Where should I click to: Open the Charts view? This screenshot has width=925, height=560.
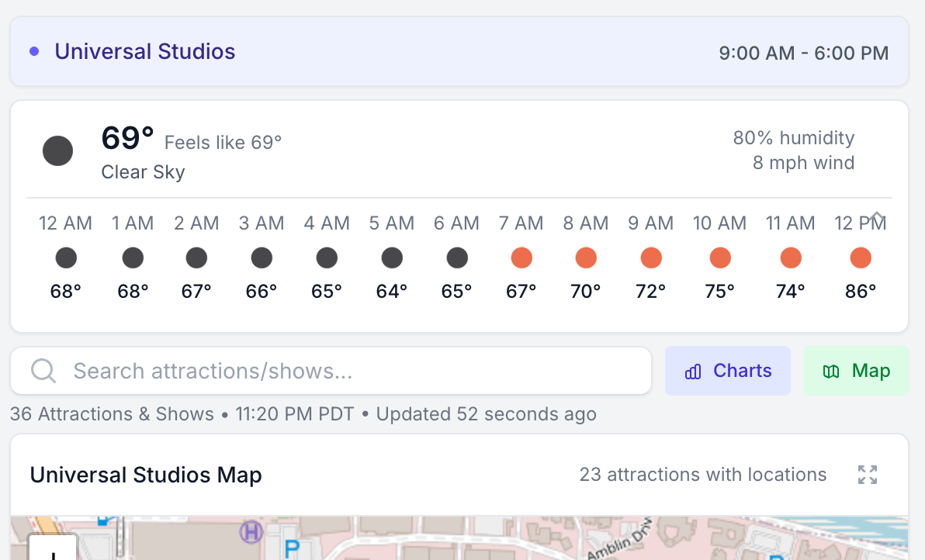pos(727,371)
